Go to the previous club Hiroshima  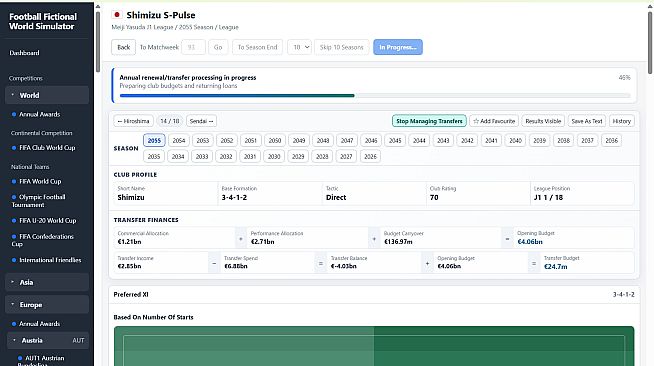pyautogui.click(x=133, y=121)
